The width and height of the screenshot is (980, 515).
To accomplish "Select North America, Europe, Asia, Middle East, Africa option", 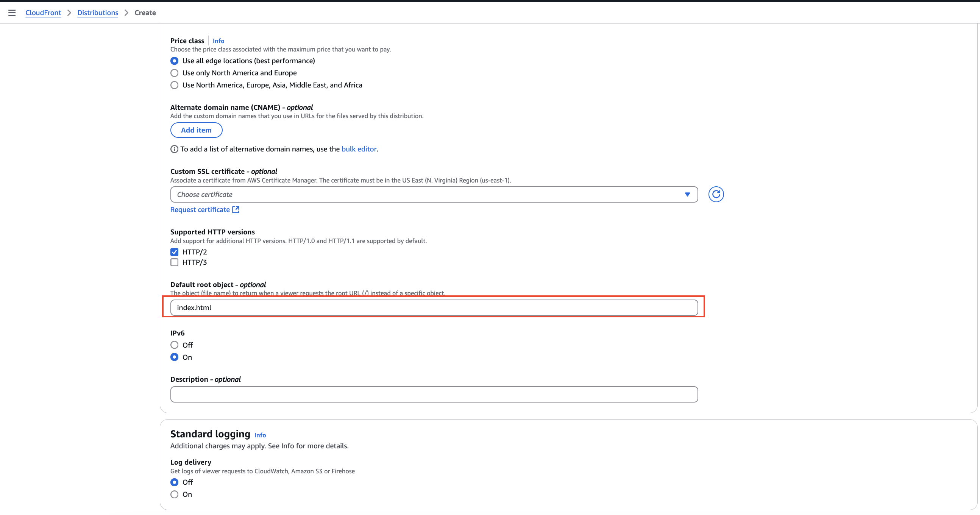I will [174, 85].
